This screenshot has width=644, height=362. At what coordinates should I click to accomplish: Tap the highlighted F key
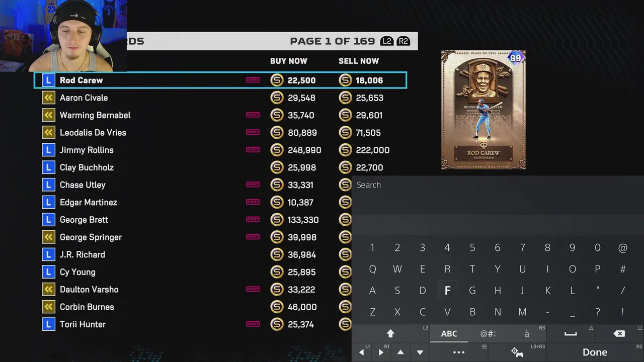447,291
